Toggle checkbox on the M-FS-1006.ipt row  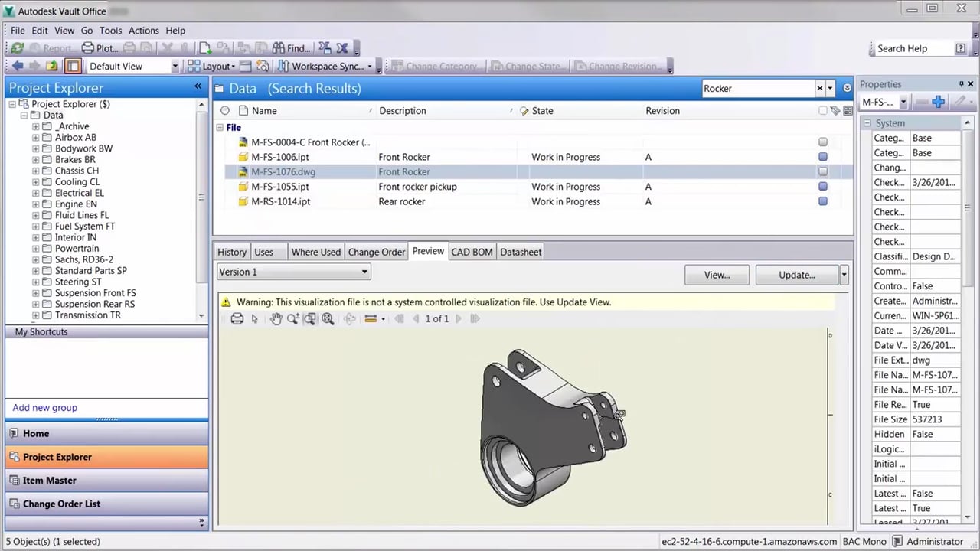click(823, 157)
